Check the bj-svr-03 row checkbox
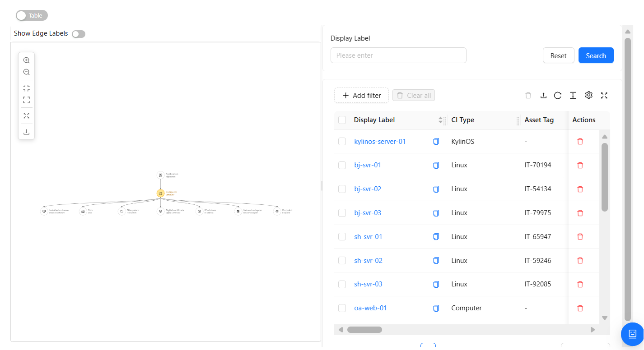This screenshot has width=644, height=350. click(342, 213)
